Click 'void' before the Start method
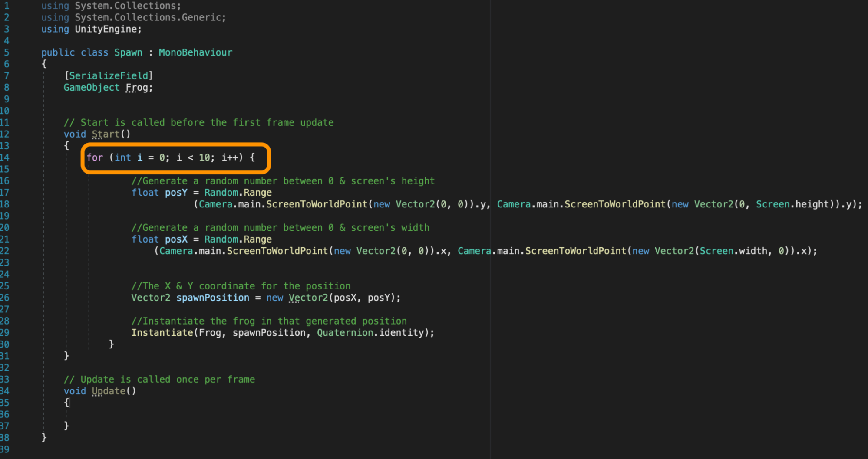The width and height of the screenshot is (868, 459). coord(75,134)
